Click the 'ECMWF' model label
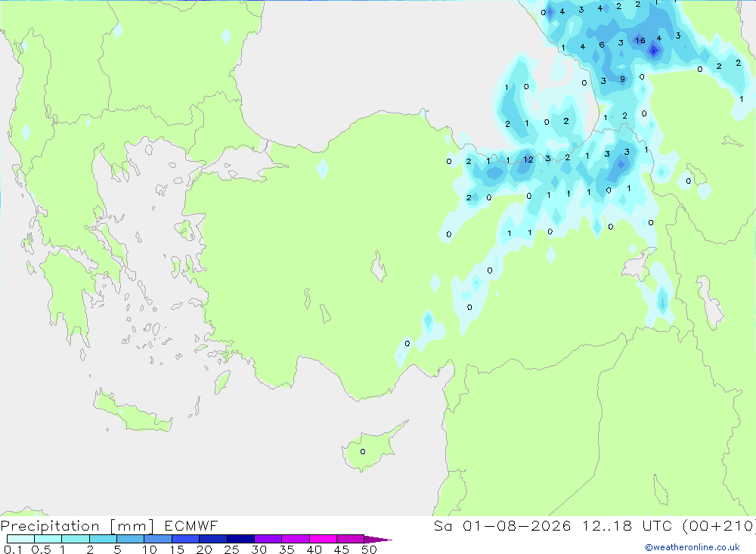The image size is (756, 554). 191,526
